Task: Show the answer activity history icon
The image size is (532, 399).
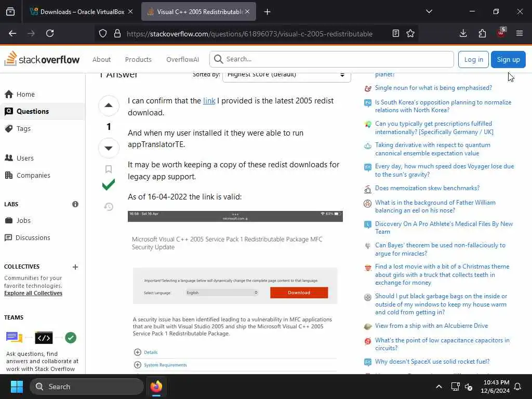Action: [x=109, y=207]
